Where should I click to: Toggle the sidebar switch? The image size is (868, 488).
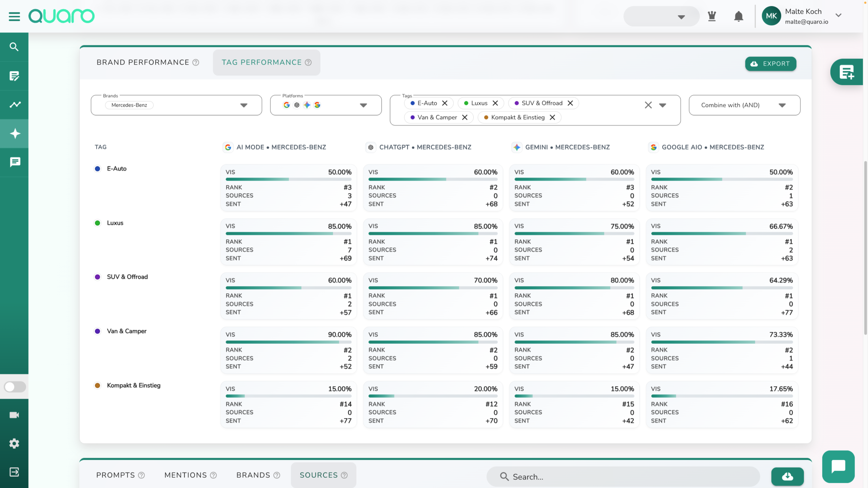pos(14,387)
